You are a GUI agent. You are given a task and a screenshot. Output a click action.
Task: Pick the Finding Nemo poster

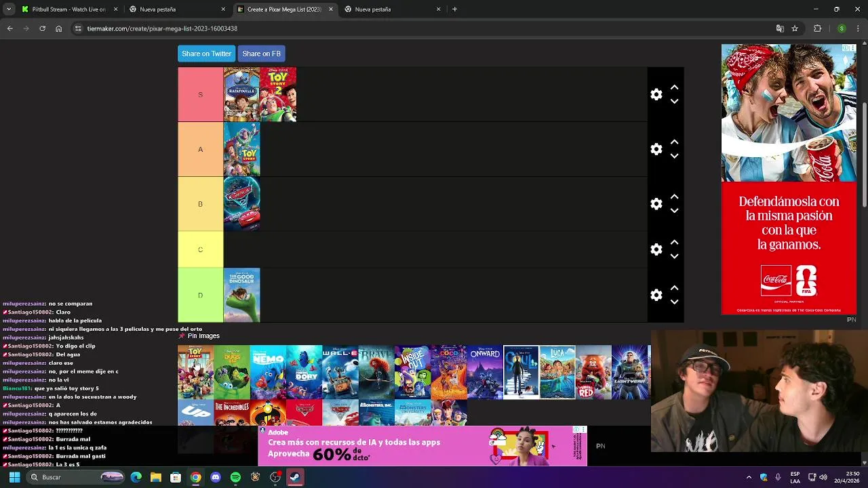pos(268,373)
